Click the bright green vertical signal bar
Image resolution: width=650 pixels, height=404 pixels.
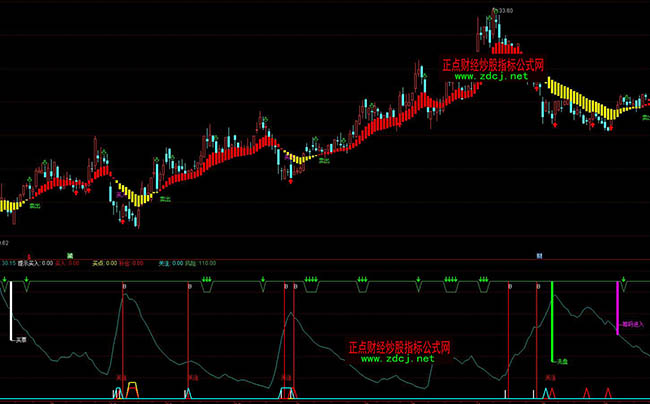pos(552,320)
